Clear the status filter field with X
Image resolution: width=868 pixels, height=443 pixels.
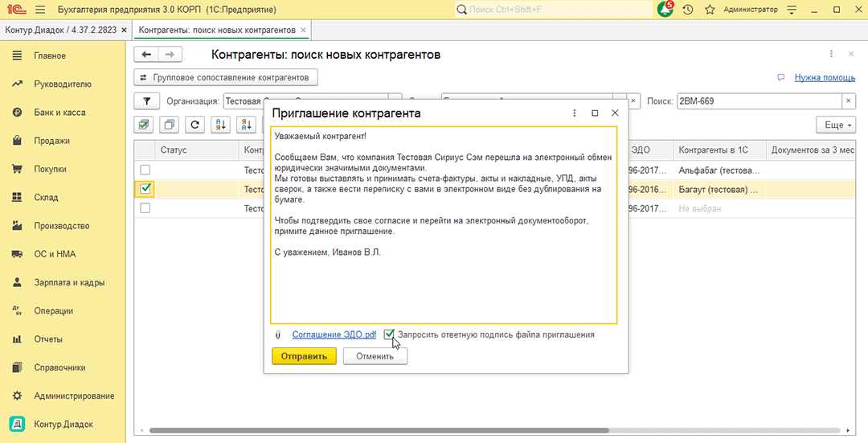pos(633,101)
